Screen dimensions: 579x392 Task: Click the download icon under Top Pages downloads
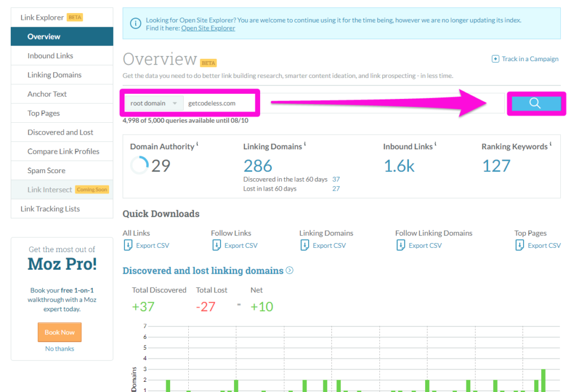point(520,245)
